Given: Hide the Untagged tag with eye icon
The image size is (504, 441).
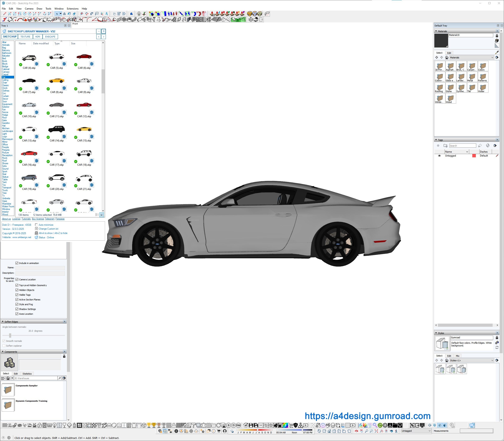Looking at the screenshot, I should tap(439, 156).
